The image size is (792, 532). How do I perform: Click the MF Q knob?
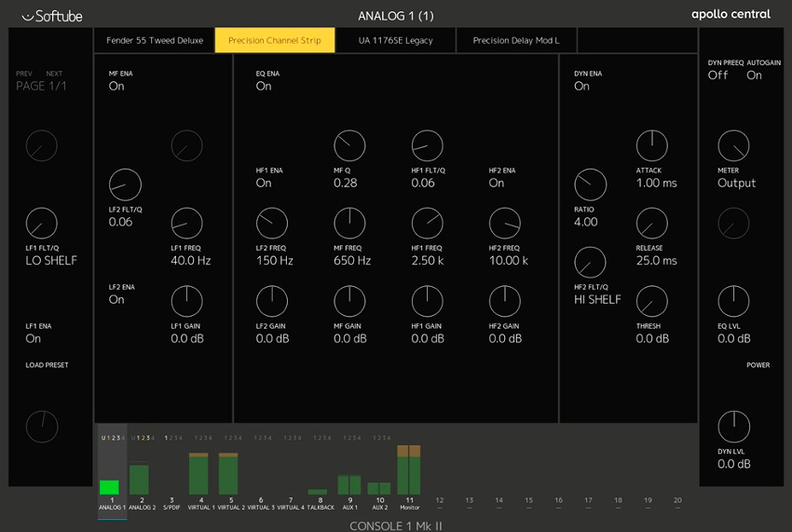[349, 145]
